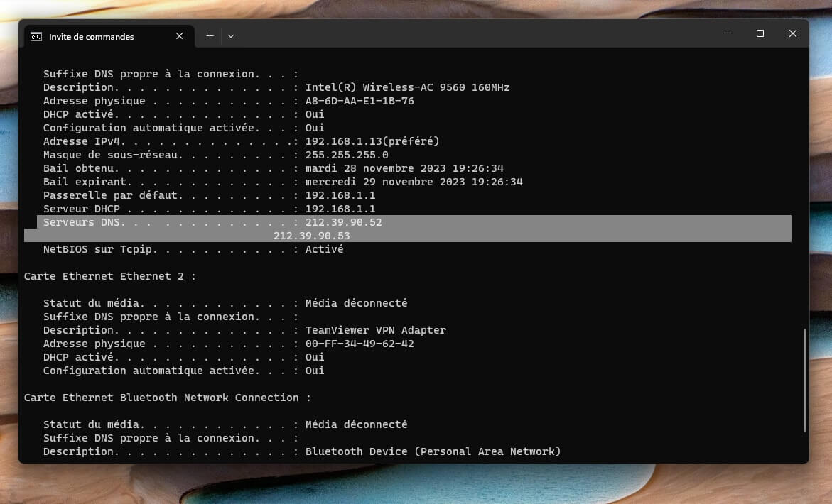Click the command prompt icon in tab
This screenshot has height=504, width=832.
(x=36, y=37)
